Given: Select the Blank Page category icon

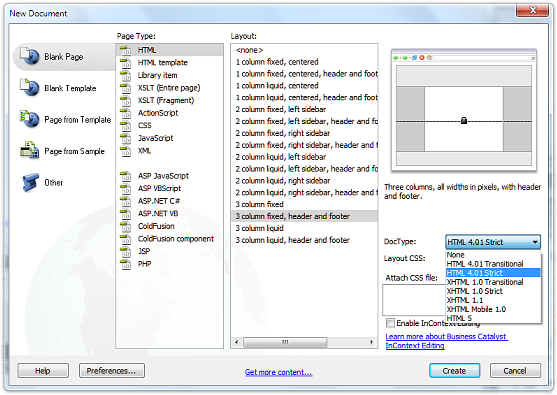Looking at the screenshot, I should tap(29, 56).
